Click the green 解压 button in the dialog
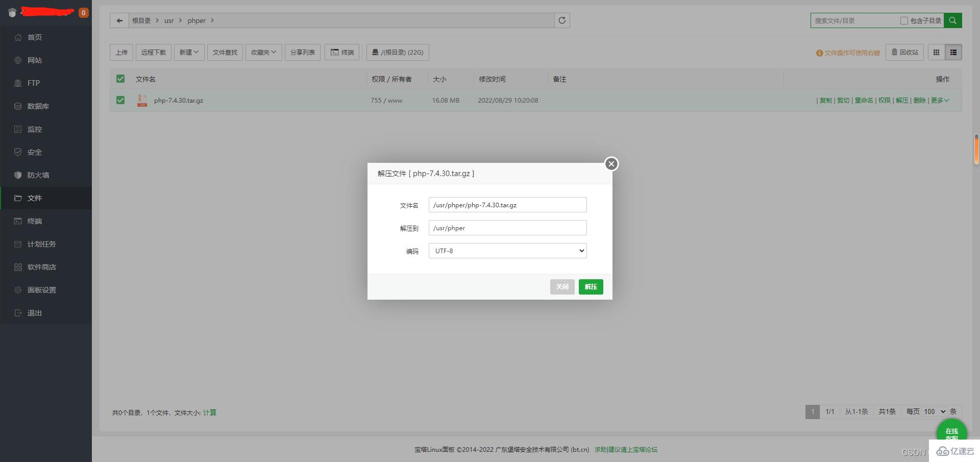980x462 pixels. pos(591,287)
